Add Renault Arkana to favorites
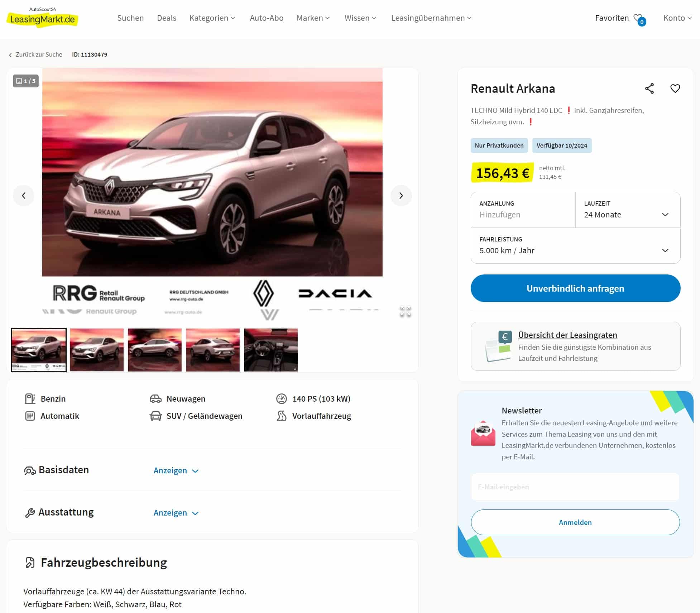 [675, 88]
